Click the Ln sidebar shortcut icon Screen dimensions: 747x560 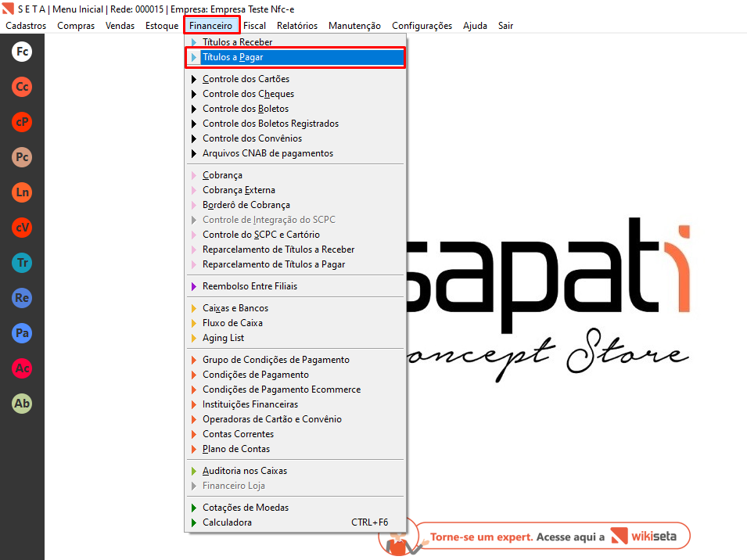(x=22, y=192)
